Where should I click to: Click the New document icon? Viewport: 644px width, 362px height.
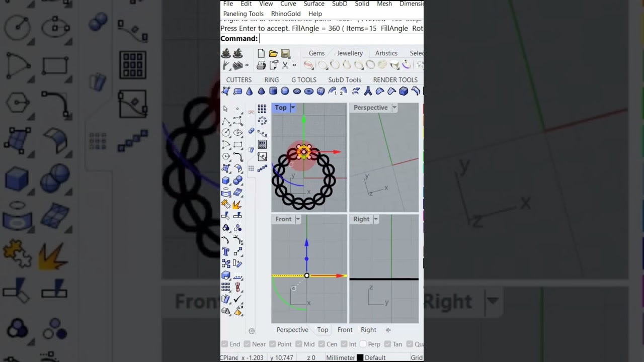pyautogui.click(x=261, y=53)
